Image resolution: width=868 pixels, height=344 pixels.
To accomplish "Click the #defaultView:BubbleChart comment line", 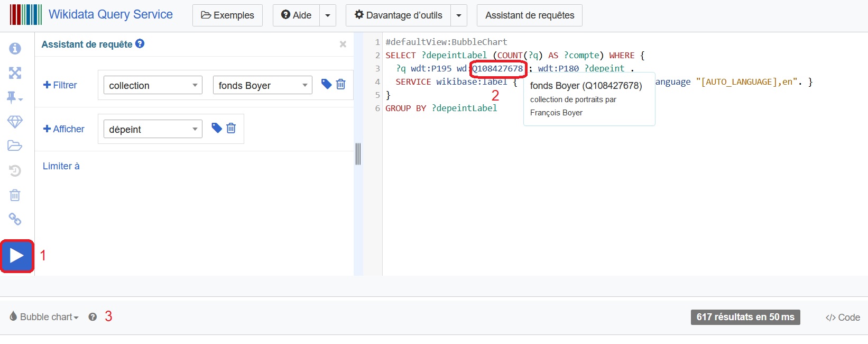I will pos(446,42).
